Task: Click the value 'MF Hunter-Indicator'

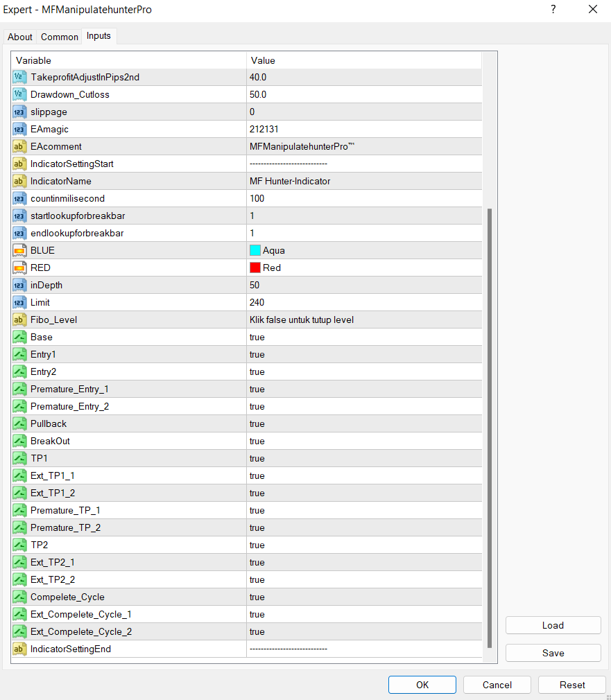Action: tap(290, 182)
